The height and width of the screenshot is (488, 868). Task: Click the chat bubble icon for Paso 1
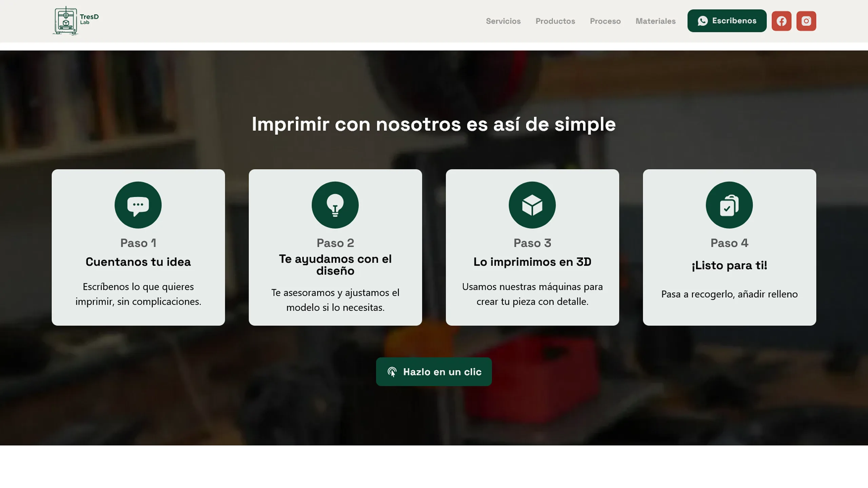[x=138, y=205]
